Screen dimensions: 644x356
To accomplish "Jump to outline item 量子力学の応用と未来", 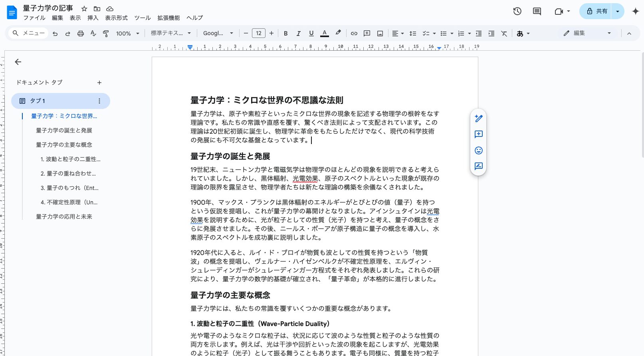I will point(64,217).
